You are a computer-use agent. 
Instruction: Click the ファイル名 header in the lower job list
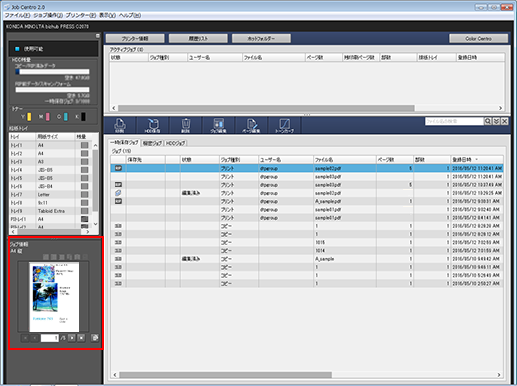click(x=345, y=160)
